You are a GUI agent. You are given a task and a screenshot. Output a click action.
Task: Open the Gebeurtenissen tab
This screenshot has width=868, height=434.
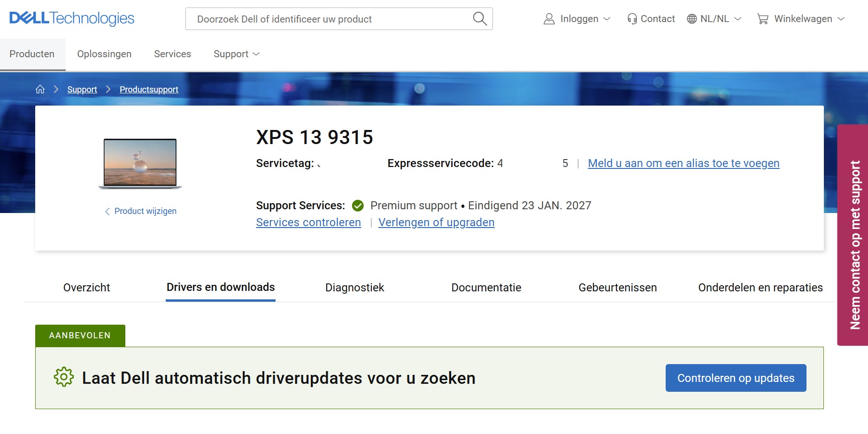[617, 288]
